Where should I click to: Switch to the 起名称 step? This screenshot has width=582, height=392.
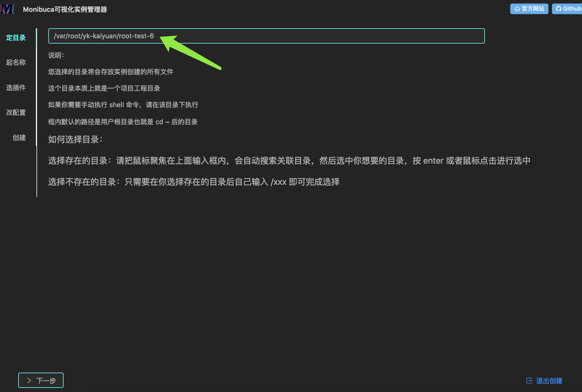coord(16,62)
